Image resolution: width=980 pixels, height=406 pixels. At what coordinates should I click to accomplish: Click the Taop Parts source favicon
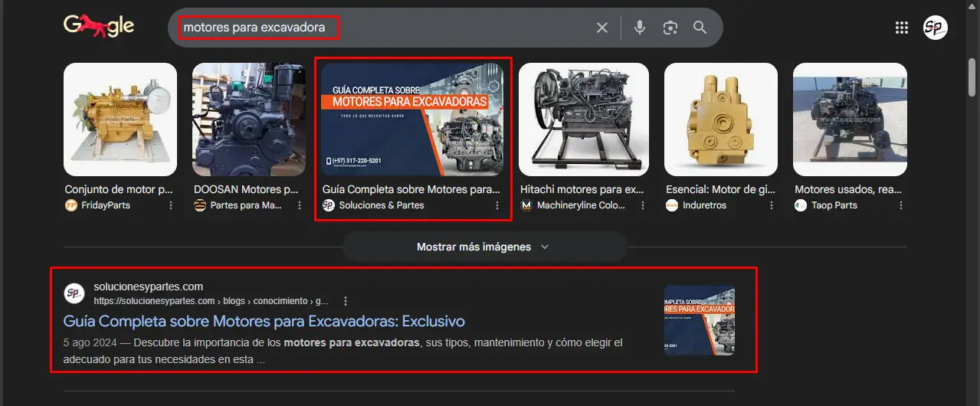point(801,205)
